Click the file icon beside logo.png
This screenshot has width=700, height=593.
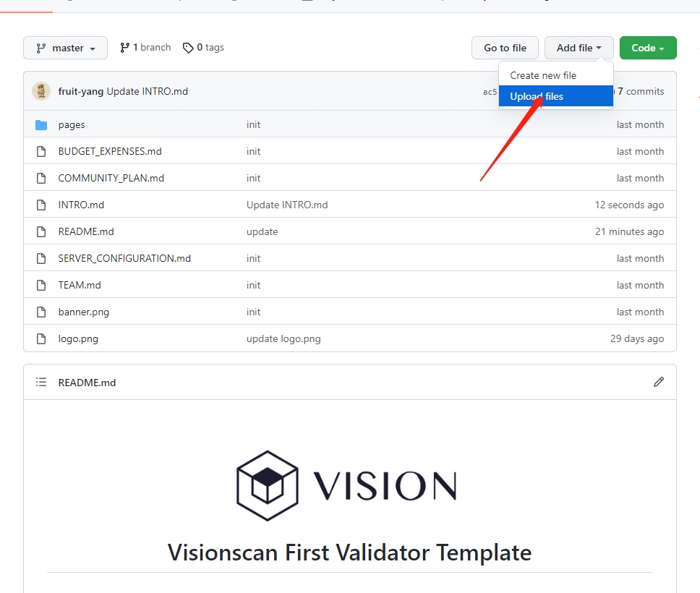(41, 339)
